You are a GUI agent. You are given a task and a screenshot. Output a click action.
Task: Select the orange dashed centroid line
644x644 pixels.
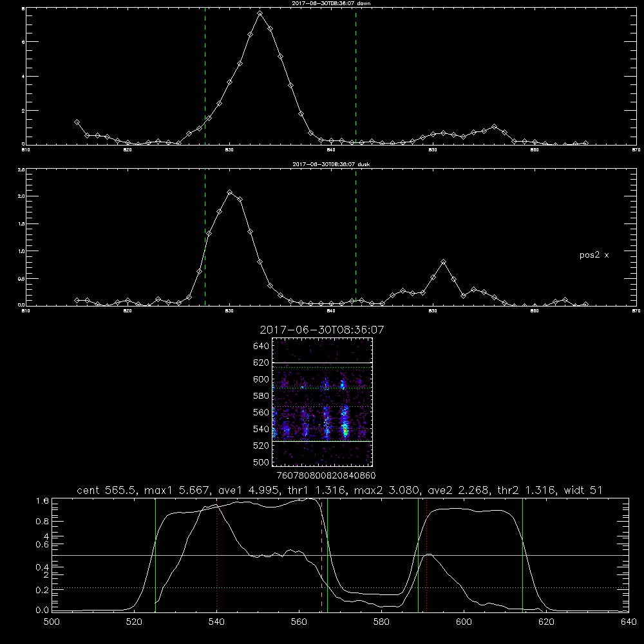(321, 556)
